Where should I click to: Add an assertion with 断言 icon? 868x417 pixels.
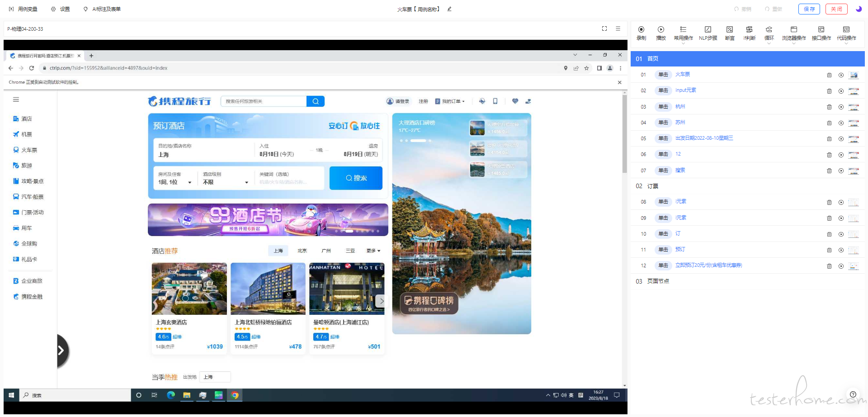730,33
